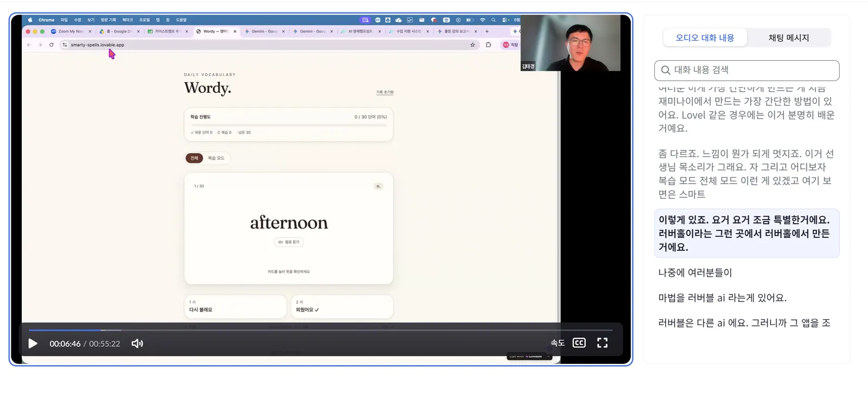This screenshot has width=868, height=409.
Task: Seek along the video progress bar
Action: click(320, 330)
